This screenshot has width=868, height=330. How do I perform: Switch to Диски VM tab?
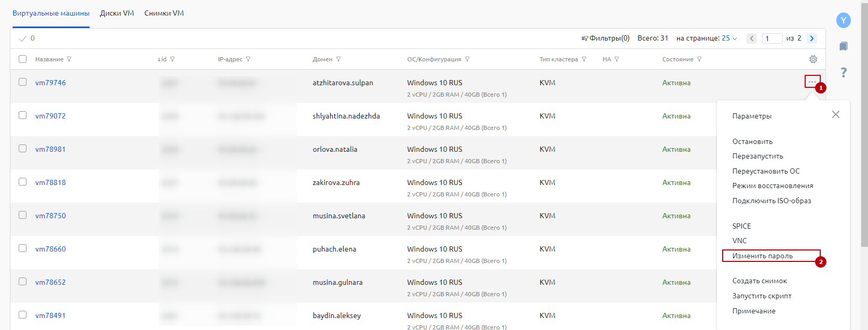(117, 14)
